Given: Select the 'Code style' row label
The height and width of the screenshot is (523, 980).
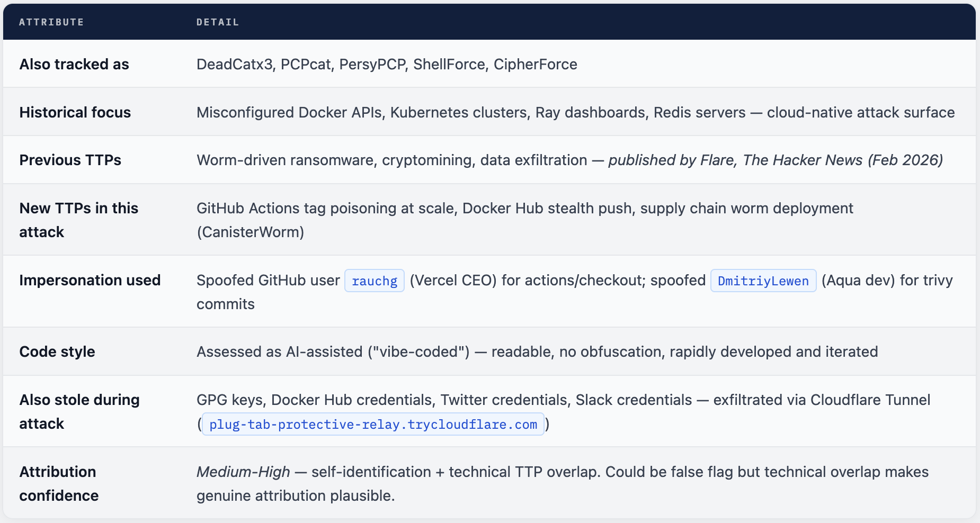Looking at the screenshot, I should pyautogui.click(x=57, y=351).
